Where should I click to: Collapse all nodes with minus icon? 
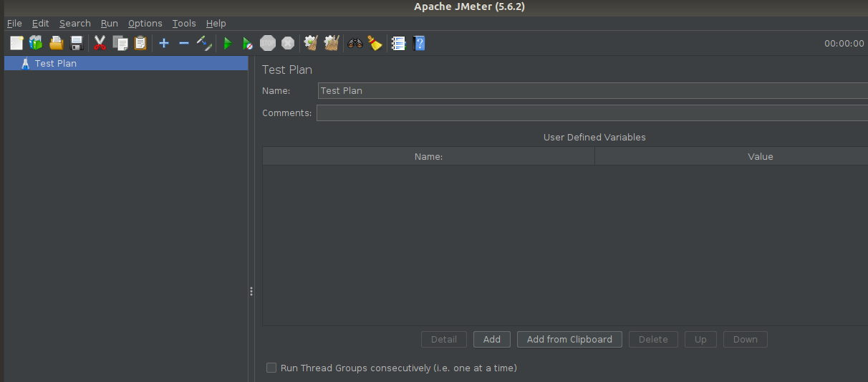pyautogui.click(x=184, y=44)
